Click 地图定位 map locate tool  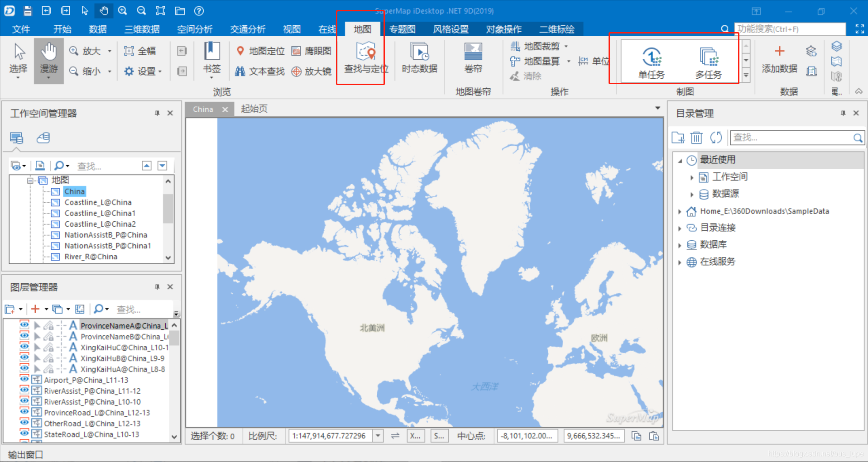coord(261,51)
